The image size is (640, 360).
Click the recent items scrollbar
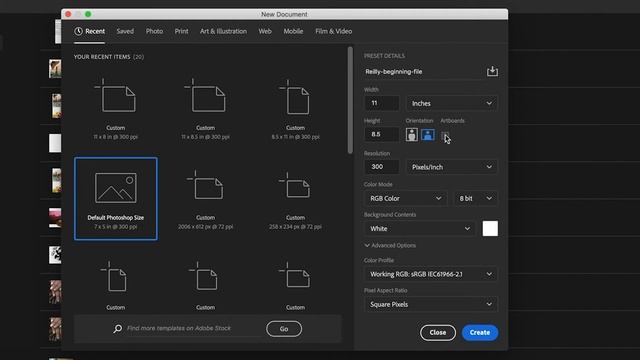tap(350, 100)
